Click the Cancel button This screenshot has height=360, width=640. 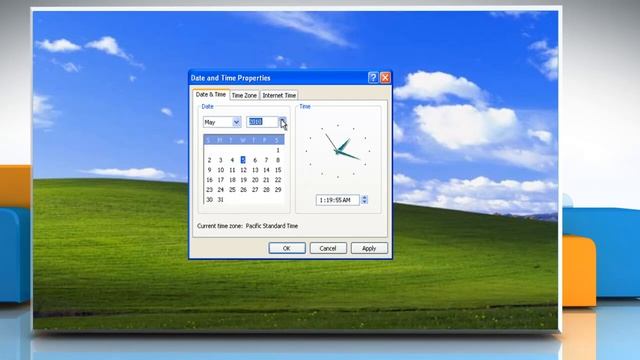[x=328, y=248]
